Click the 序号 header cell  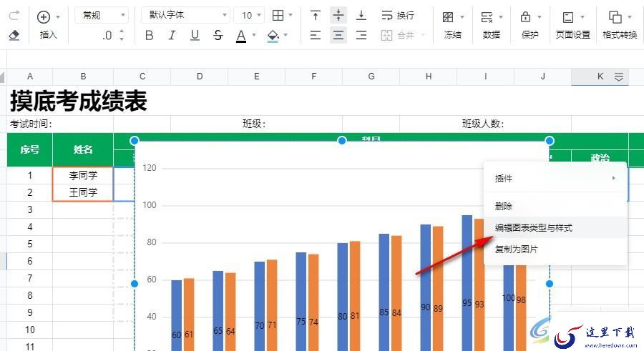pos(29,149)
